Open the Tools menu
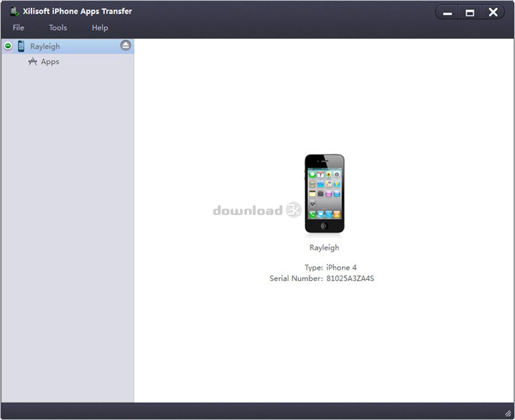The image size is (515, 420). pyautogui.click(x=58, y=28)
